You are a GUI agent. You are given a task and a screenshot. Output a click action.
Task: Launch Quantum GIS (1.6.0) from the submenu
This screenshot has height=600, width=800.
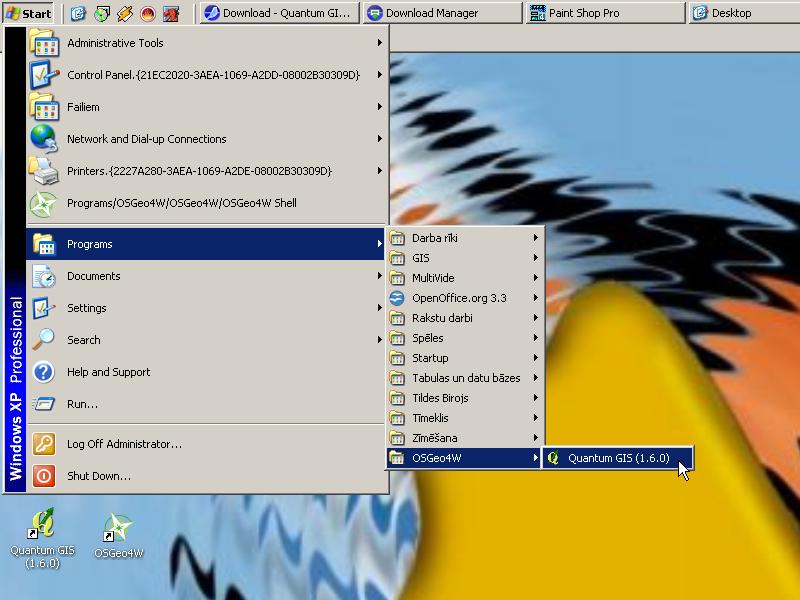(x=618, y=458)
